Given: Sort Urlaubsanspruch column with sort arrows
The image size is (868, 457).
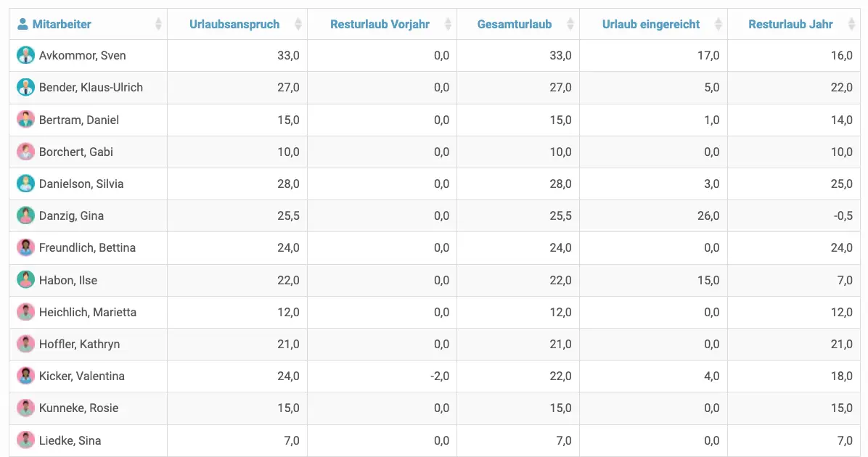Looking at the screenshot, I should pyautogui.click(x=298, y=25).
